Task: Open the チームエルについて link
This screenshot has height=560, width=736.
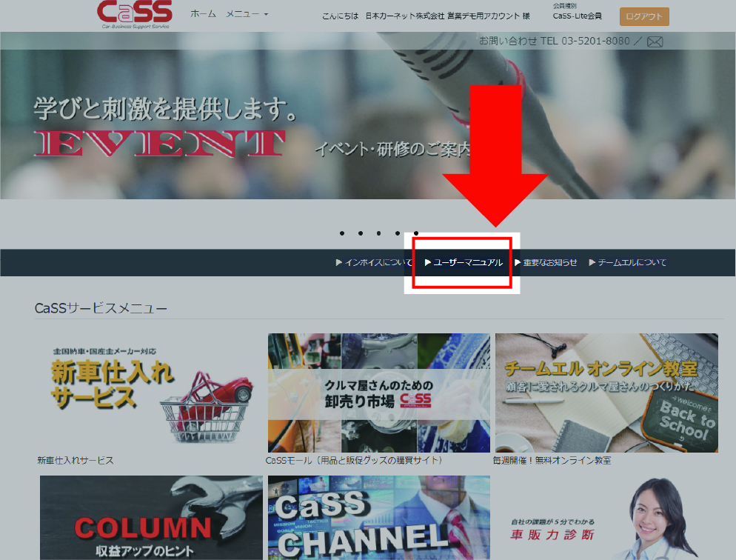Action: click(x=628, y=262)
